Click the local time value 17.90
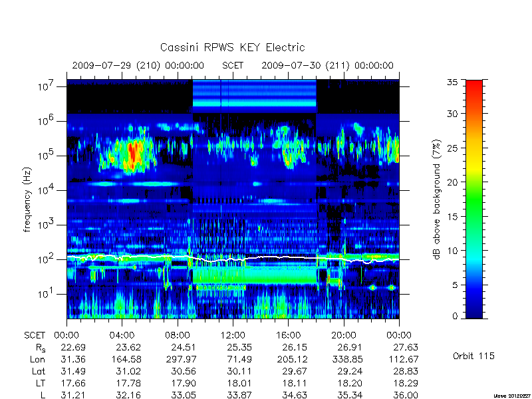 tap(184, 383)
